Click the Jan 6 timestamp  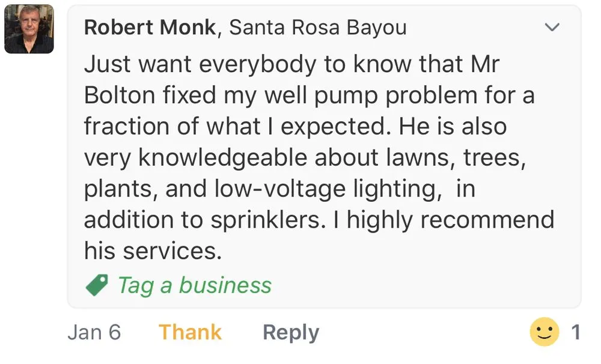point(94,332)
